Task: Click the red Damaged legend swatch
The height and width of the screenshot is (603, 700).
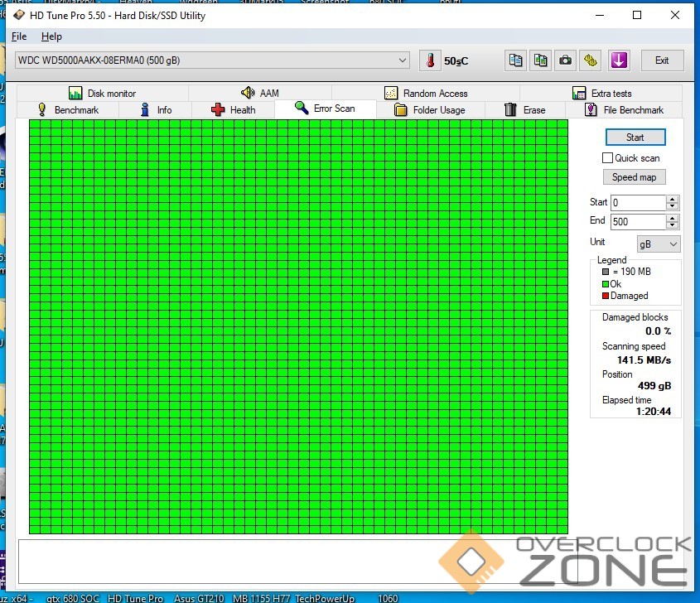Action: pos(606,296)
